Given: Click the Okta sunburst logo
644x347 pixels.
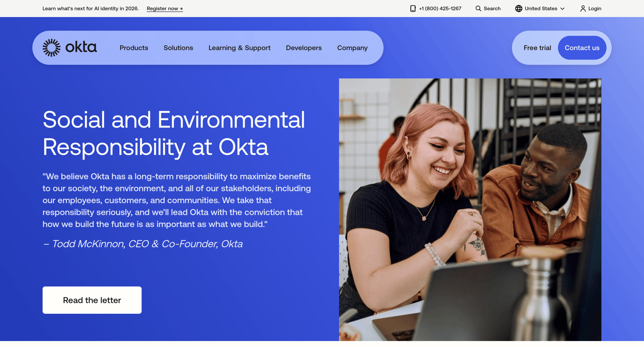Looking at the screenshot, I should pos(52,48).
